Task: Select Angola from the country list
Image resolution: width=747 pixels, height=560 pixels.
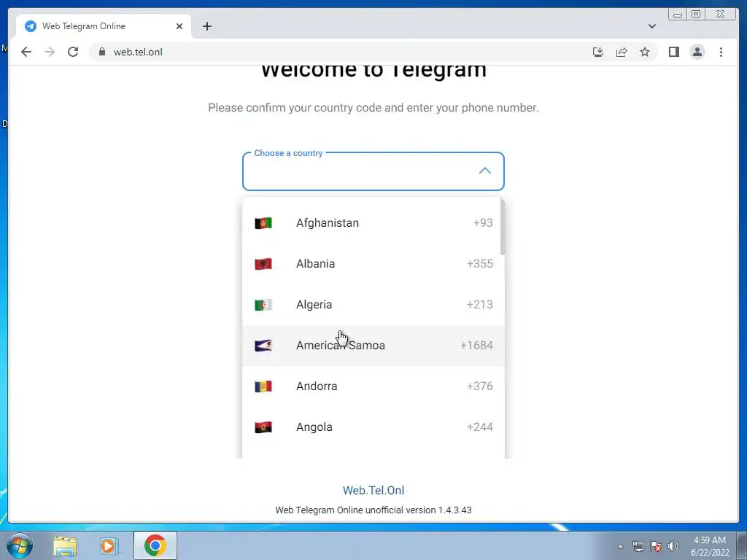Action: click(373, 427)
